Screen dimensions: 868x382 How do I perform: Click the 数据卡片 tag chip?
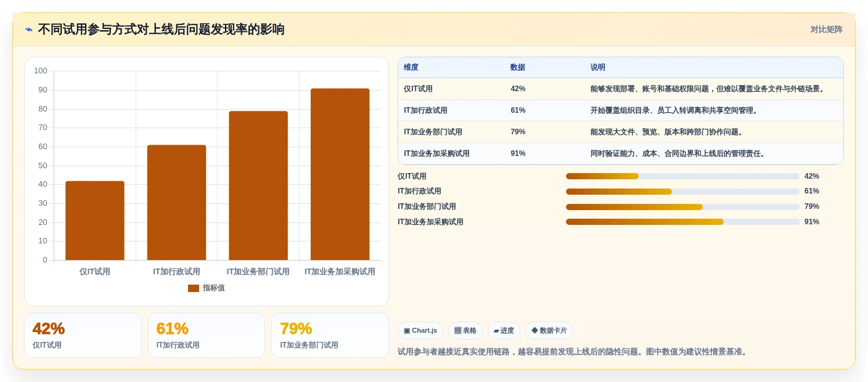549,331
